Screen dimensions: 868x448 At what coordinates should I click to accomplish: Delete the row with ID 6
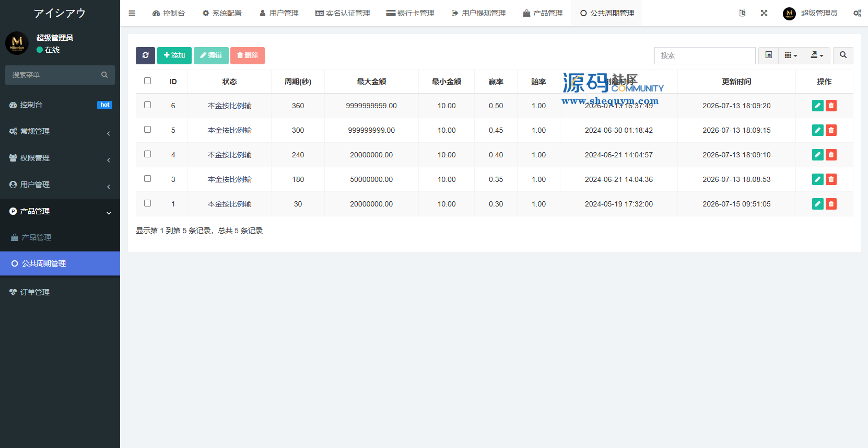pyautogui.click(x=831, y=106)
